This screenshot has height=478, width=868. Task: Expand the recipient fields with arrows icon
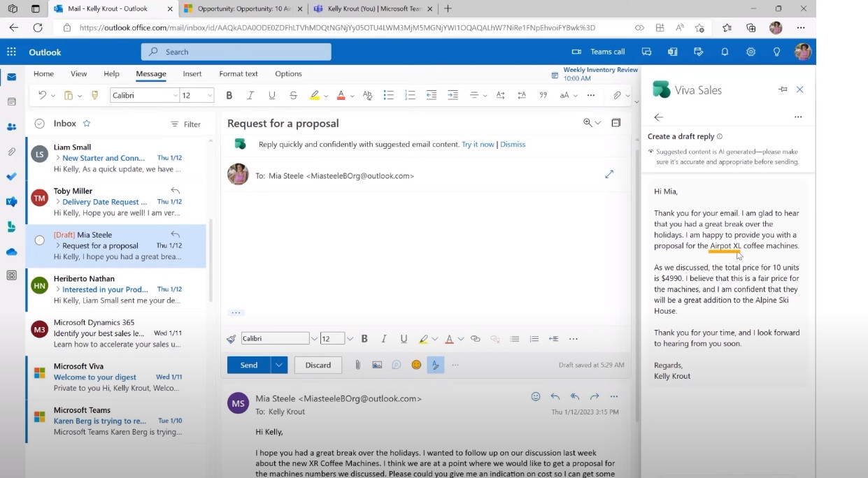pyautogui.click(x=609, y=174)
